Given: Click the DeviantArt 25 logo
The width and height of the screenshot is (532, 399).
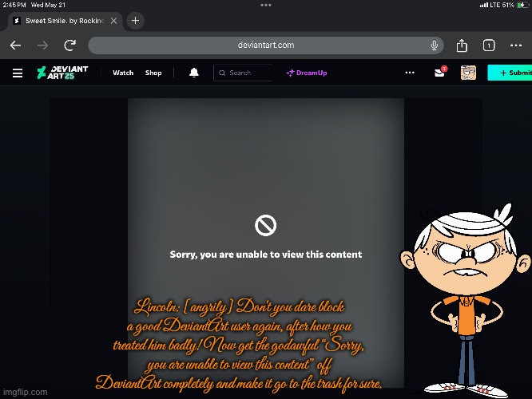Looking at the screenshot, I should tap(62, 73).
